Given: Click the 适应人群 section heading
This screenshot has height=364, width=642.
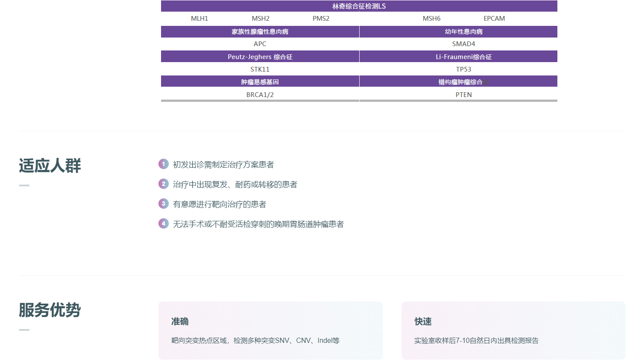Looking at the screenshot, I should point(50,166).
